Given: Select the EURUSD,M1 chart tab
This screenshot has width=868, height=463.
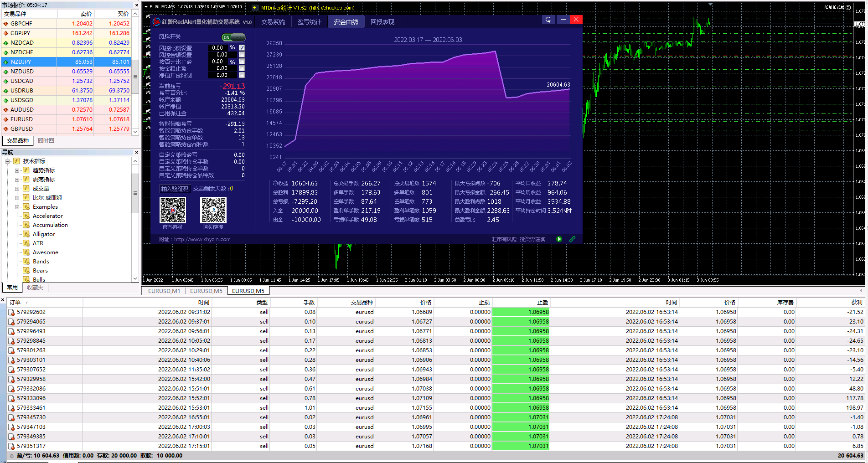Looking at the screenshot, I should [164, 291].
